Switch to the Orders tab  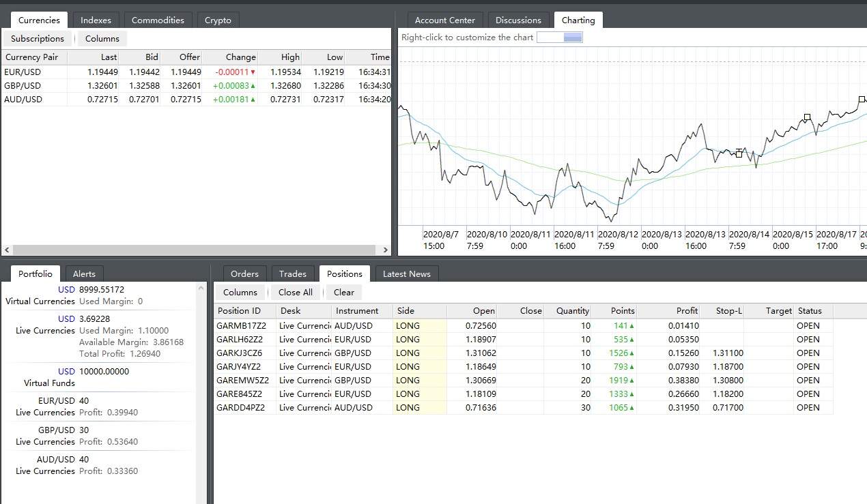pyautogui.click(x=244, y=274)
